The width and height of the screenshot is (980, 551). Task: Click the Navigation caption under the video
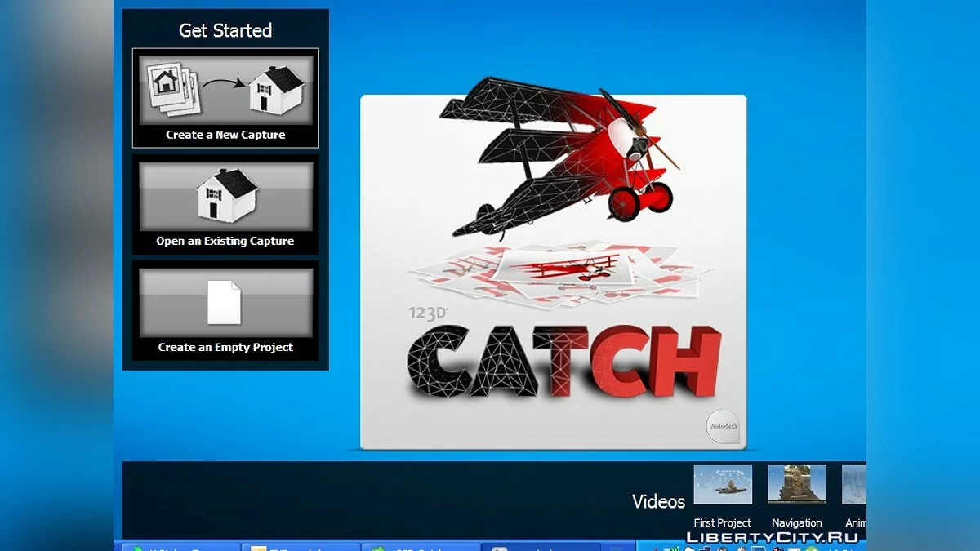click(x=796, y=523)
